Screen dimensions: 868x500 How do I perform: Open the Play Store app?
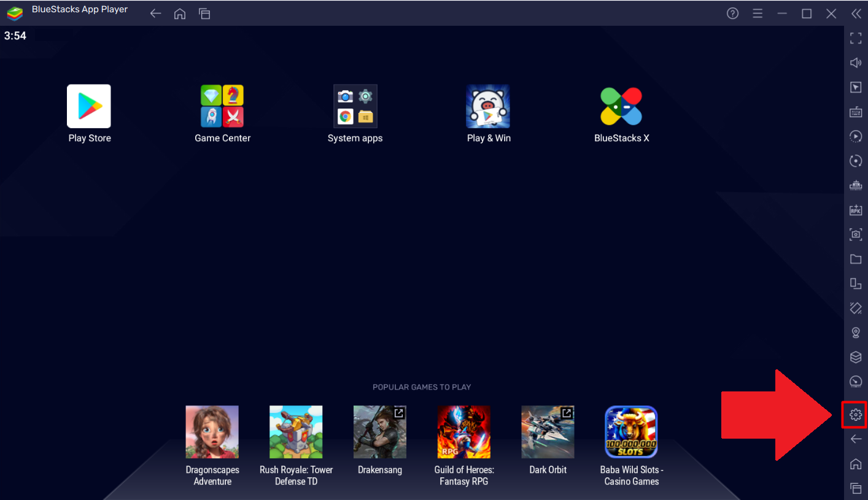pyautogui.click(x=89, y=106)
